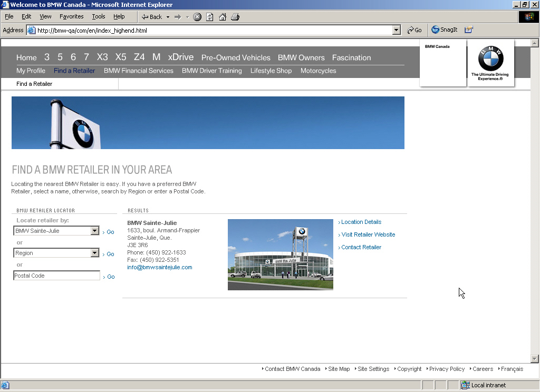This screenshot has width=540, height=392.
Task: Click the page icon in Address bar
Action: coord(31,30)
